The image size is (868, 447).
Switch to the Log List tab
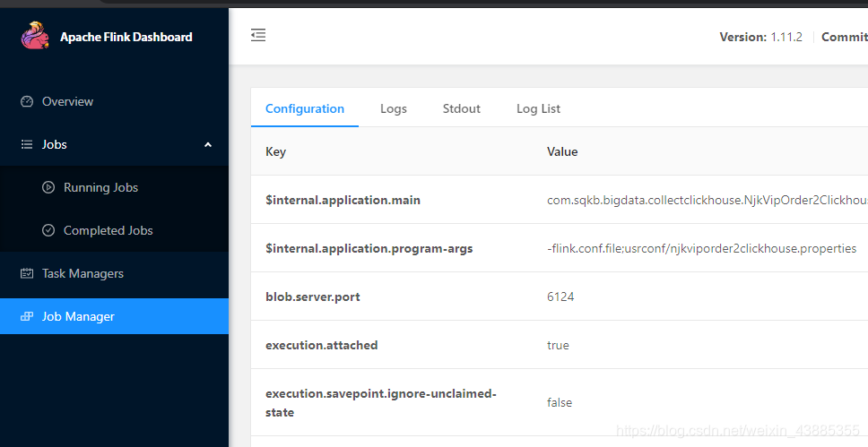tap(538, 108)
